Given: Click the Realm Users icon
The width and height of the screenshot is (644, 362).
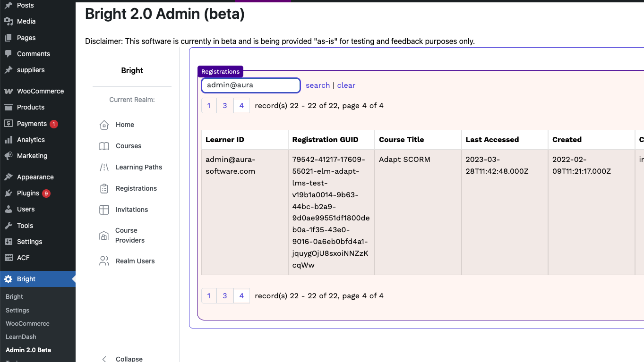Looking at the screenshot, I should 104,261.
